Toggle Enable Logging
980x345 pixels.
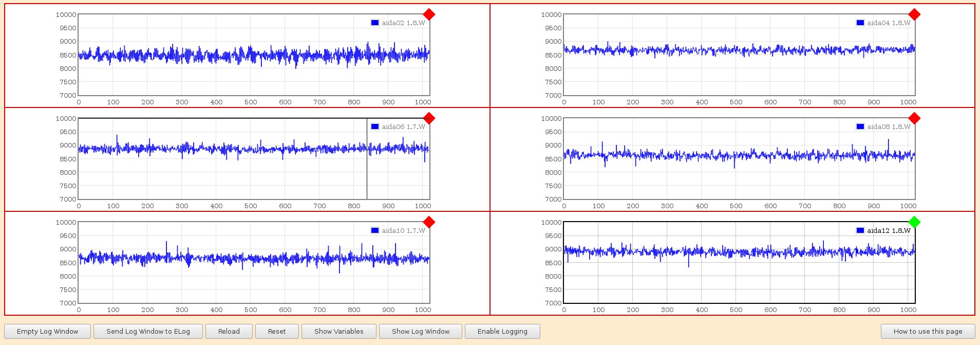point(502,331)
